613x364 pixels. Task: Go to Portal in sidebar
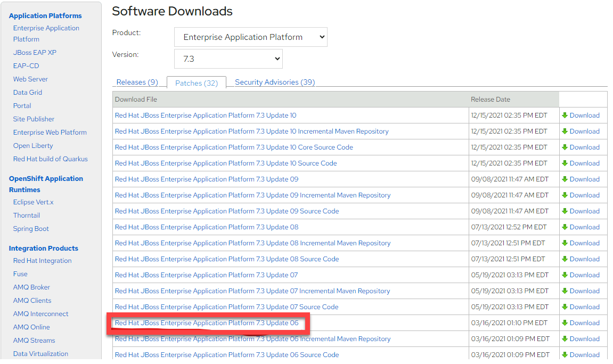tap(22, 105)
